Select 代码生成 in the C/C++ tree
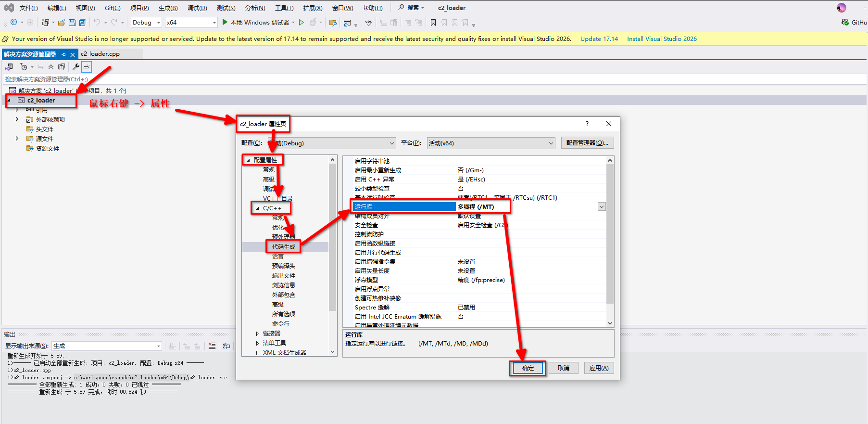Screen dimensions: 868x424 284,247
